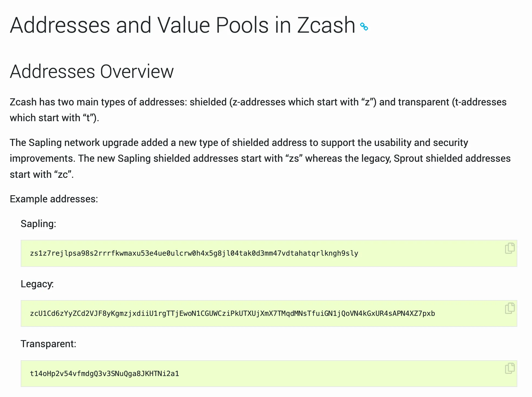Click the quoted "zs" prefix in the paragraph

click(x=294, y=158)
